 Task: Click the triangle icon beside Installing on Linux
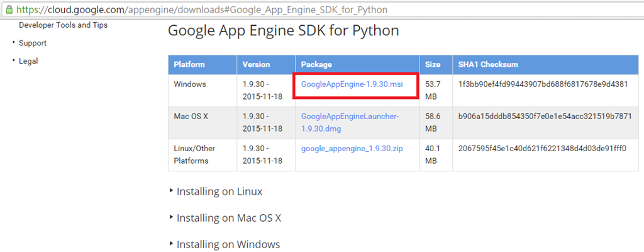point(171,191)
